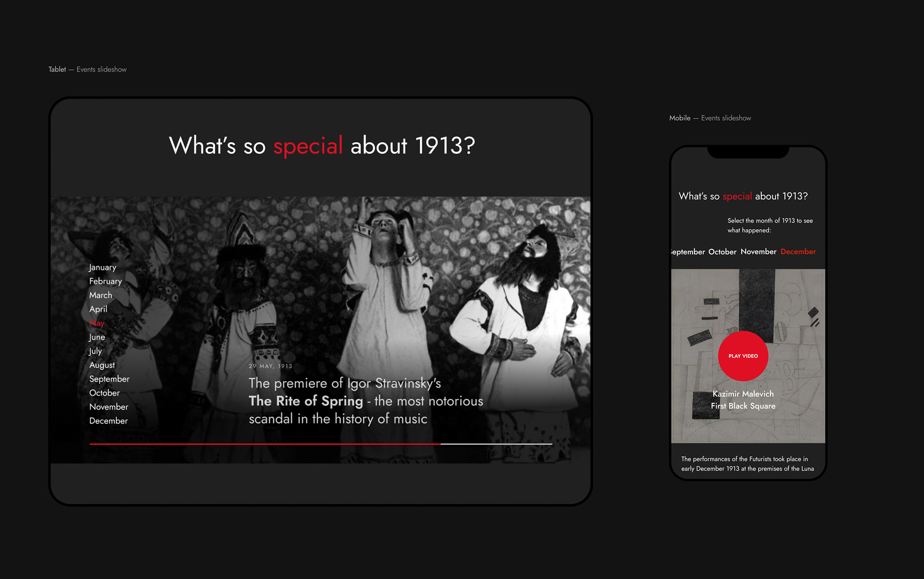Screen dimensions: 924x579
Task: Select October in the tablet month list
Action: (104, 393)
